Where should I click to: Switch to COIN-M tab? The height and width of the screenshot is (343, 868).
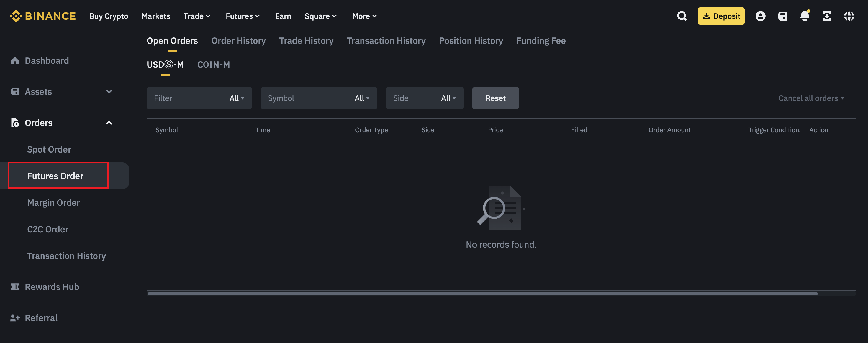point(214,64)
